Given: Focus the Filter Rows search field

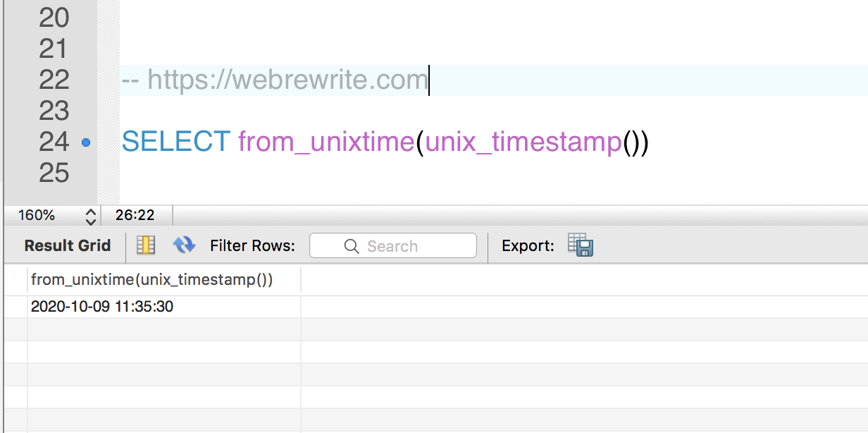Looking at the screenshot, I should click(x=393, y=246).
